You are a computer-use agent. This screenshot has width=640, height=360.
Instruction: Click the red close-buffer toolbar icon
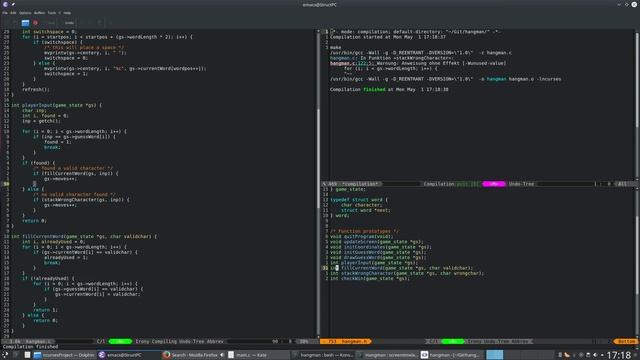[36, 23]
